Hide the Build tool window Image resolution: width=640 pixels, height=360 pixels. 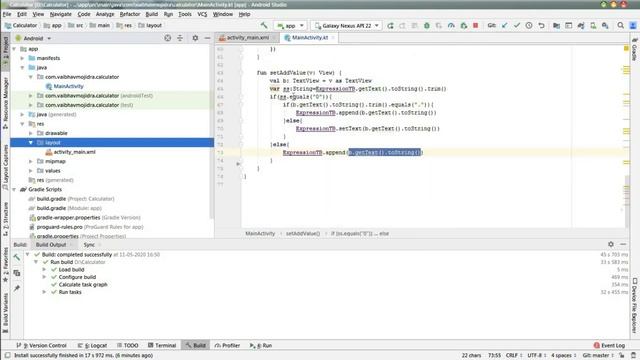coord(623,244)
